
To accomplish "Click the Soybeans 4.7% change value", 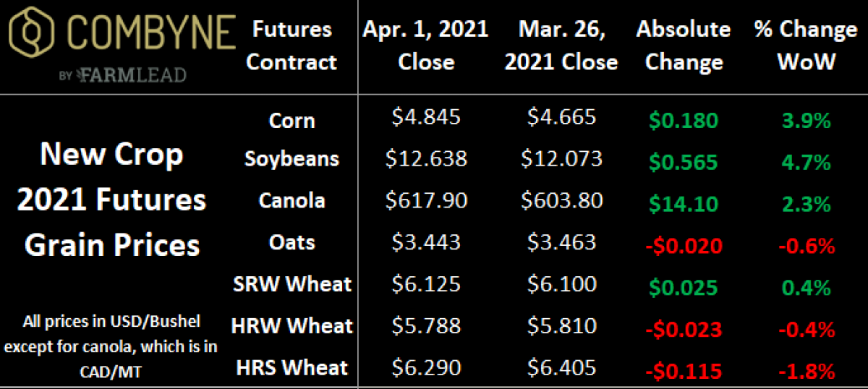I will tap(805, 161).
